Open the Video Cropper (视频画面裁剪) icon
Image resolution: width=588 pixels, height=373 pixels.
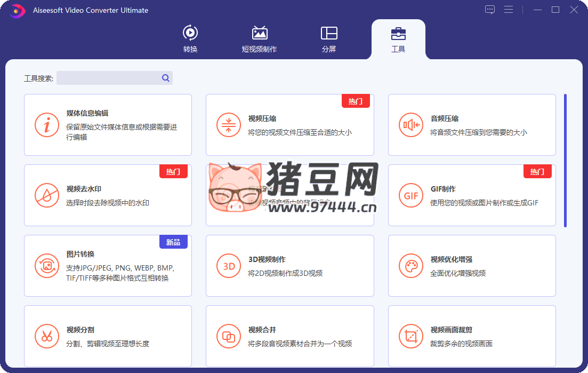pyautogui.click(x=411, y=336)
